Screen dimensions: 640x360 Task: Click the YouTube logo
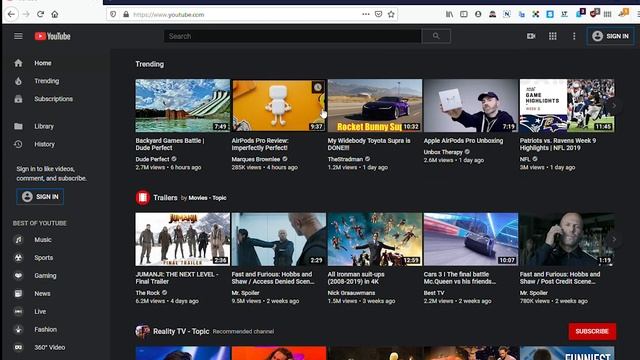pyautogui.click(x=53, y=36)
